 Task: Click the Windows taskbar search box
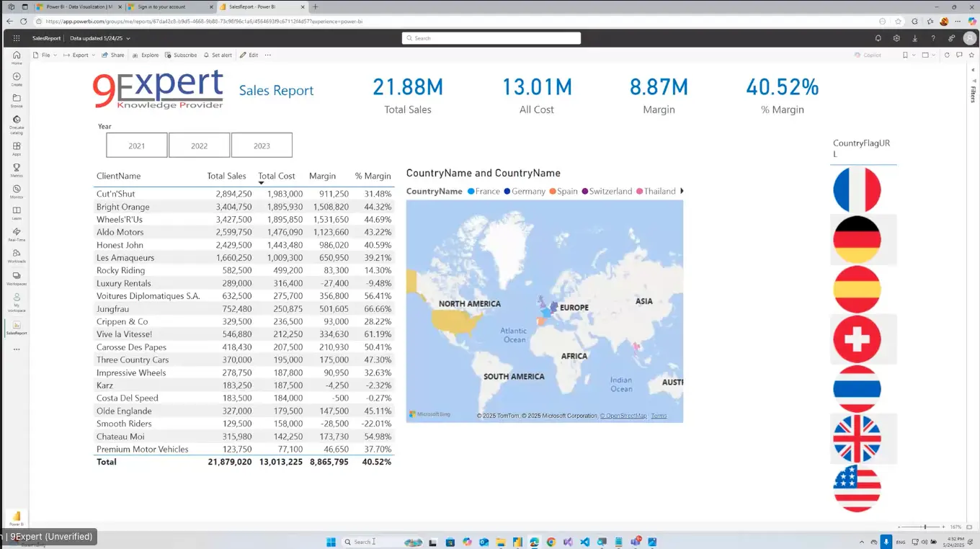(382, 542)
